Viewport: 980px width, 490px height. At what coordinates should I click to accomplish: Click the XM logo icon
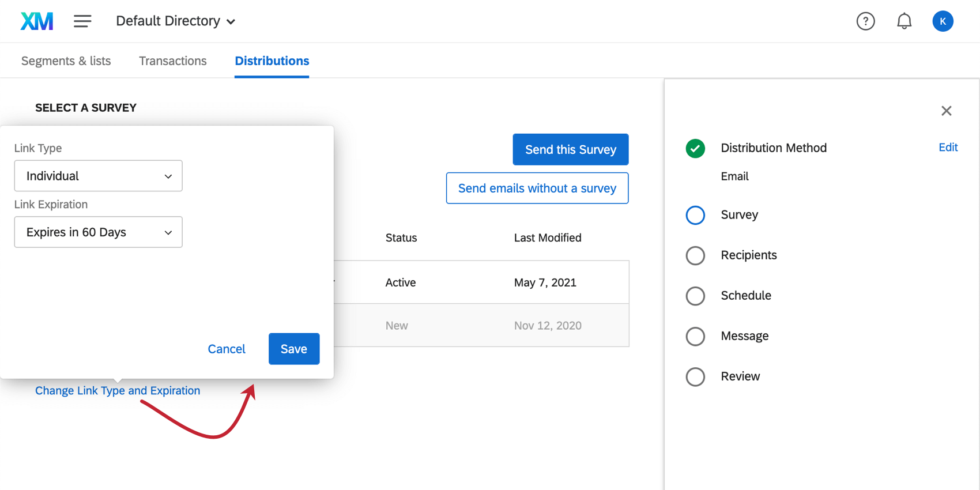tap(37, 21)
